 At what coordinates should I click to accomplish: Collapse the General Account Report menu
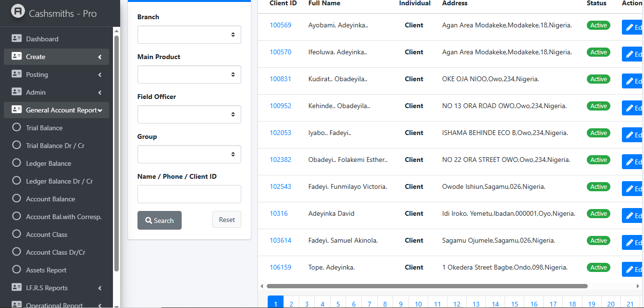99,111
